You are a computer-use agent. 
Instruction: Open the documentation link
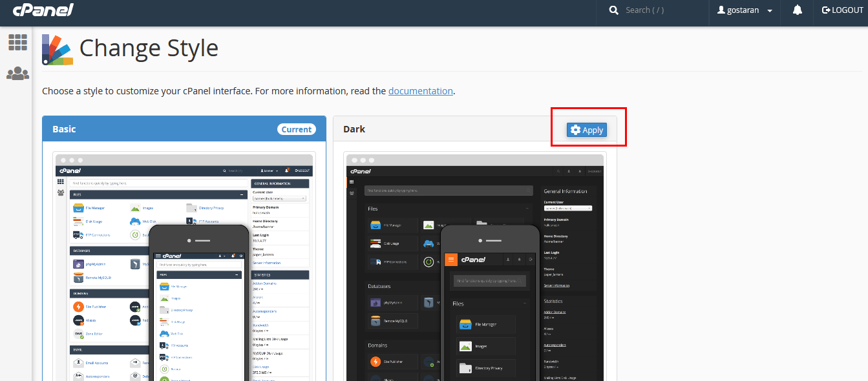420,91
